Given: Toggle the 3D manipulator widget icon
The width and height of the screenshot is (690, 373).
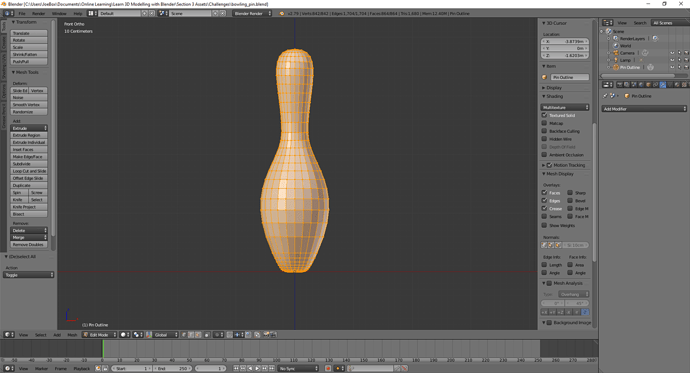Looking at the screenshot, I should (149, 335).
